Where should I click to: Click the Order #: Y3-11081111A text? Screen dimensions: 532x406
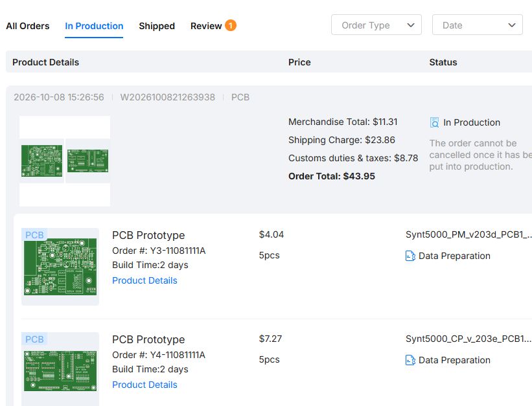pyautogui.click(x=159, y=251)
